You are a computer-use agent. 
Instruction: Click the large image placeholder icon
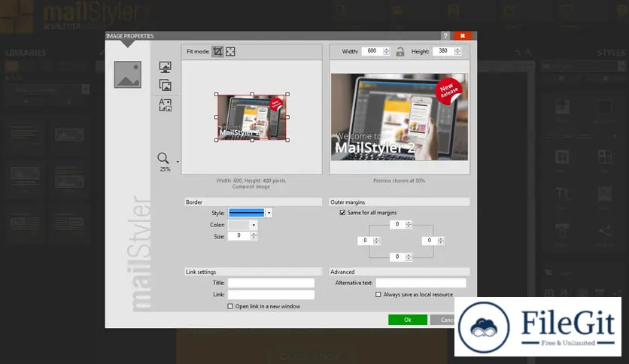tap(128, 74)
